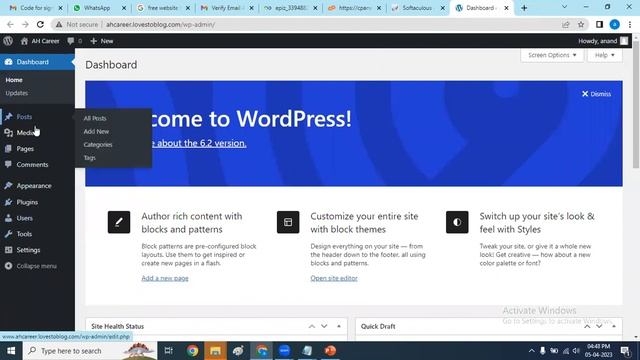Open Task View on the taskbar
This screenshot has width=640, height=360.
coord(168,351)
